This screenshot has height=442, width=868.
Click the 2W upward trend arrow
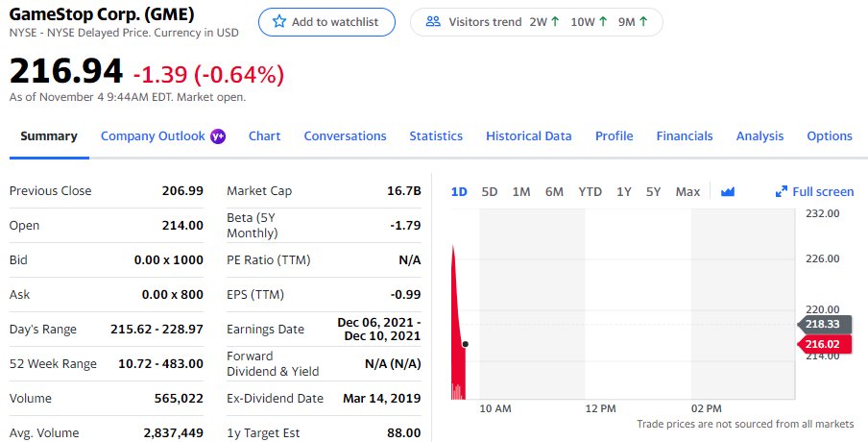555,21
